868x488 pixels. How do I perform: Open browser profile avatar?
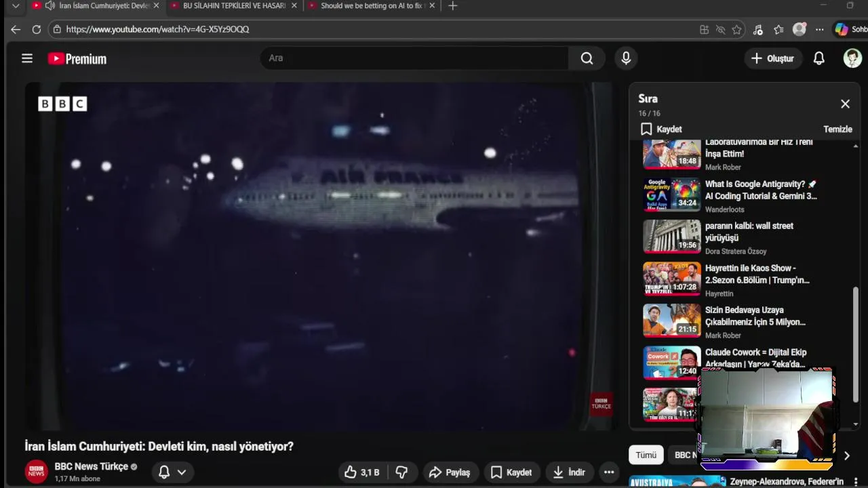pyautogui.click(x=800, y=29)
